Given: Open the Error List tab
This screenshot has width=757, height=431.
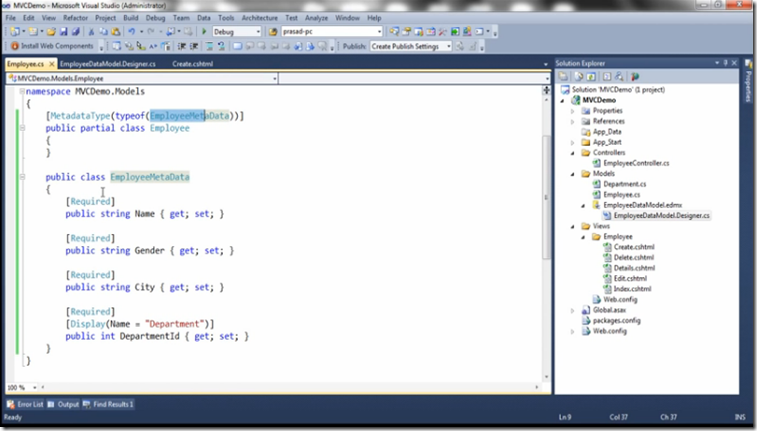Looking at the screenshot, I should point(26,404).
